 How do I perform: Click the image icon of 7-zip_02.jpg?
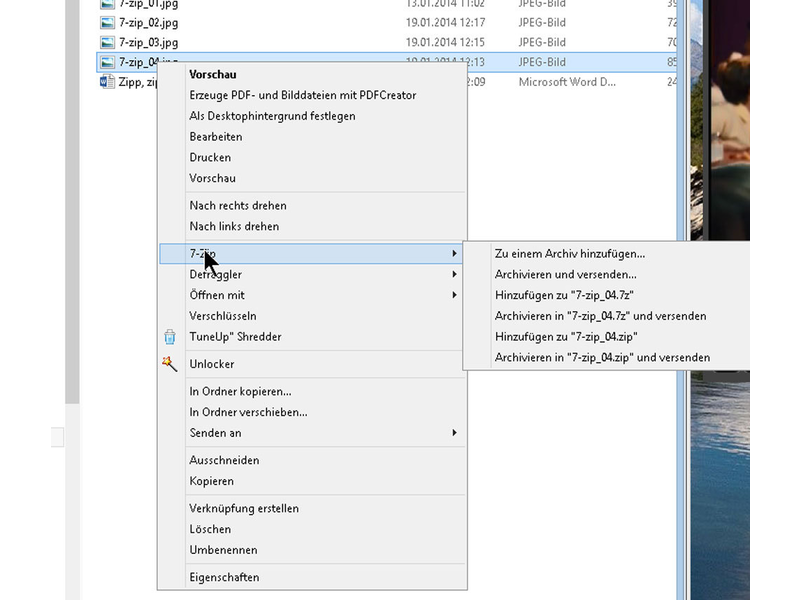point(107,22)
